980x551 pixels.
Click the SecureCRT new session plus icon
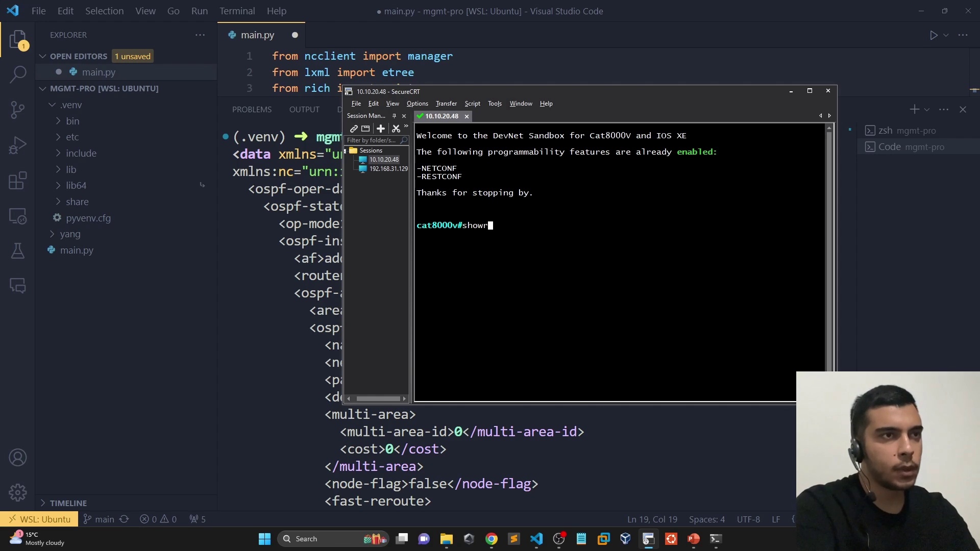381,129
